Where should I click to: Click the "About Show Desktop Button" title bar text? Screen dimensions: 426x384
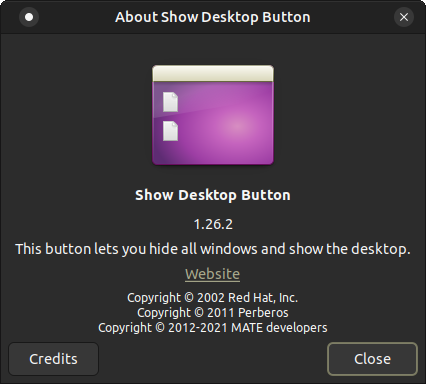[x=213, y=17]
